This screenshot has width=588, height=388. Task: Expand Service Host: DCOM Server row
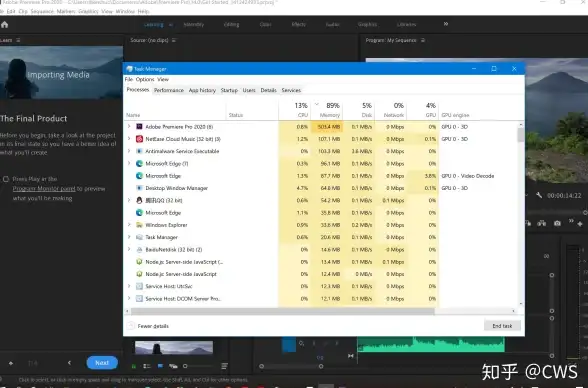pos(129,298)
